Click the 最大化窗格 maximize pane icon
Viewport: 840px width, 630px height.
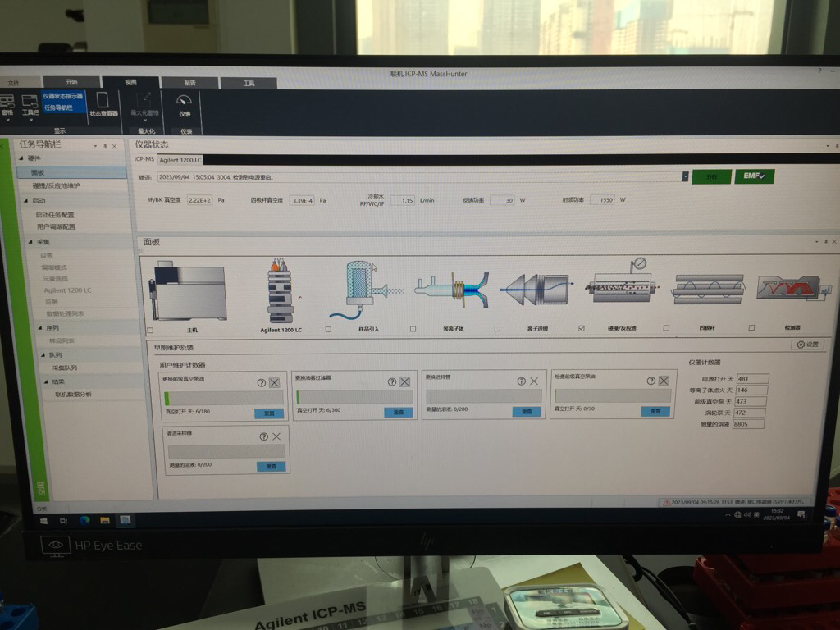[x=144, y=104]
